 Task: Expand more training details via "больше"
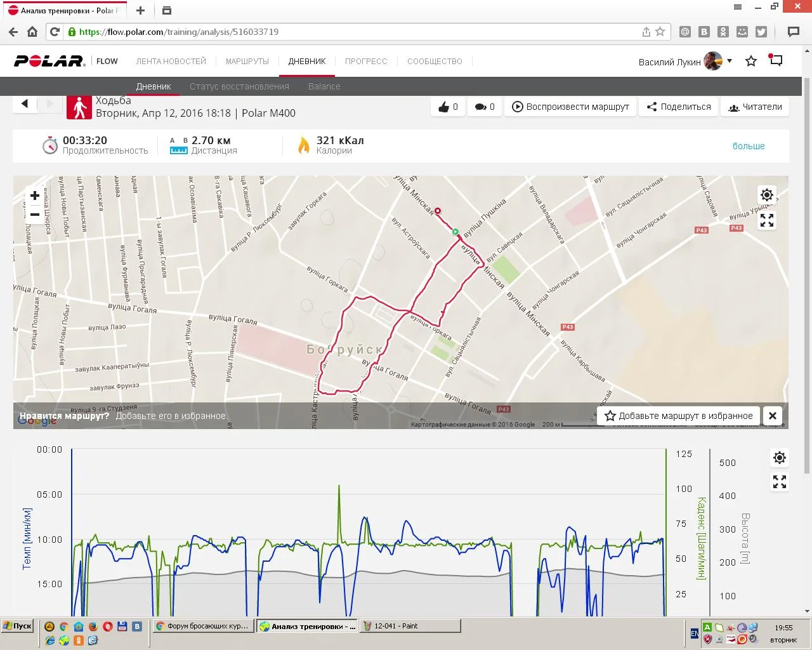pos(749,146)
